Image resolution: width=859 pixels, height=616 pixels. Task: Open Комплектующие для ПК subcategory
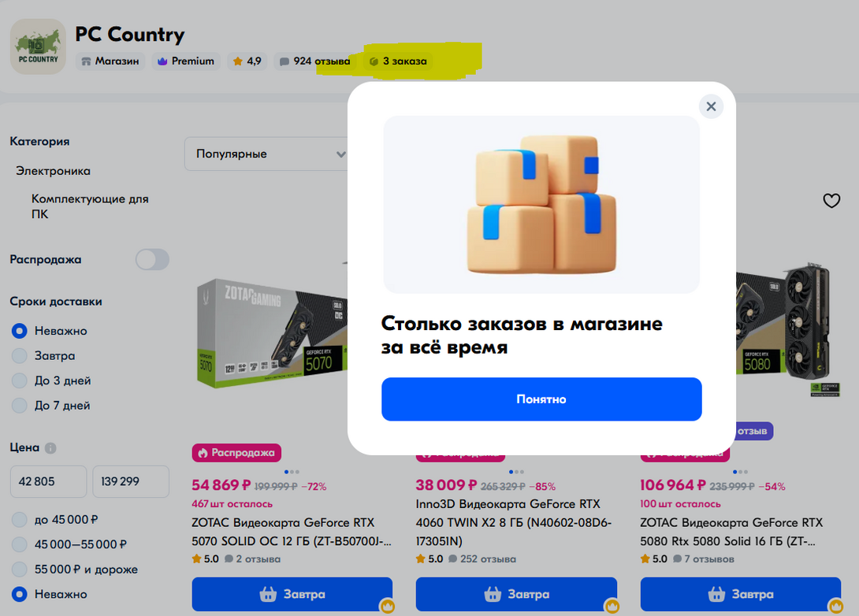pyautogui.click(x=90, y=206)
